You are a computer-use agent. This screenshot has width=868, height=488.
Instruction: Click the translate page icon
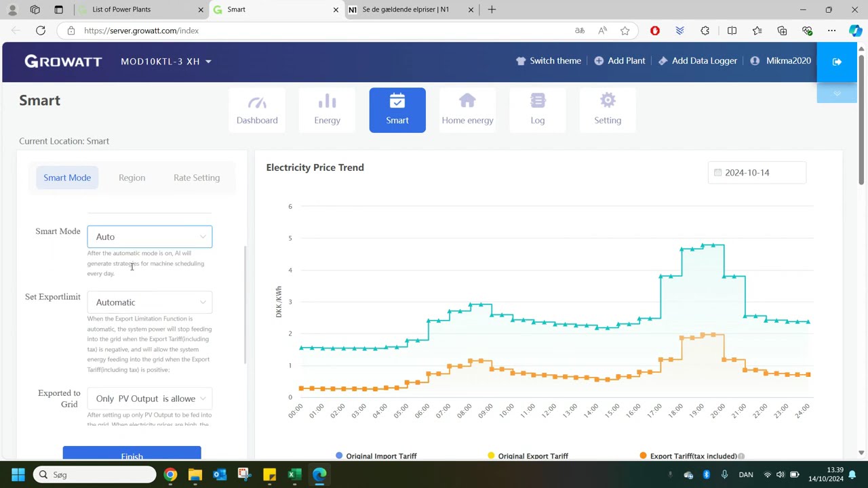click(580, 30)
